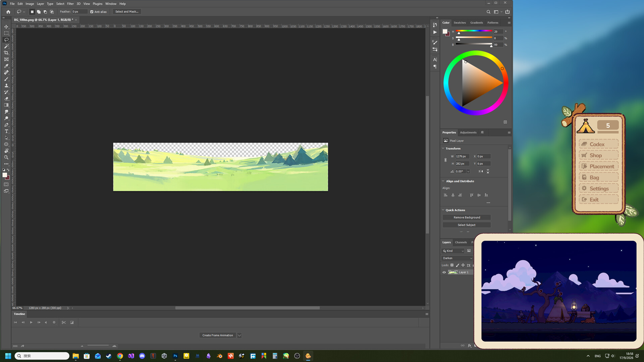Open Settings in the game menu
The height and width of the screenshot is (362, 644).
pos(599,188)
